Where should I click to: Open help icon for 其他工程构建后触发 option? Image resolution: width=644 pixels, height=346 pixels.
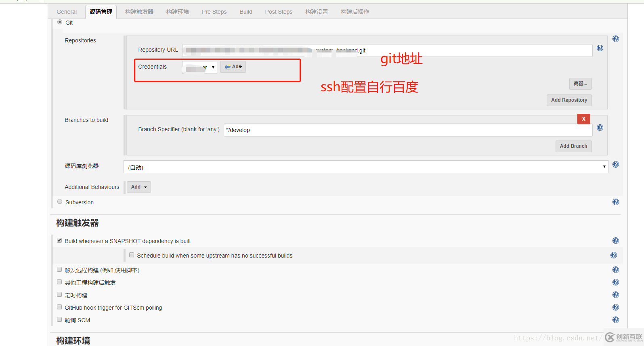click(615, 283)
